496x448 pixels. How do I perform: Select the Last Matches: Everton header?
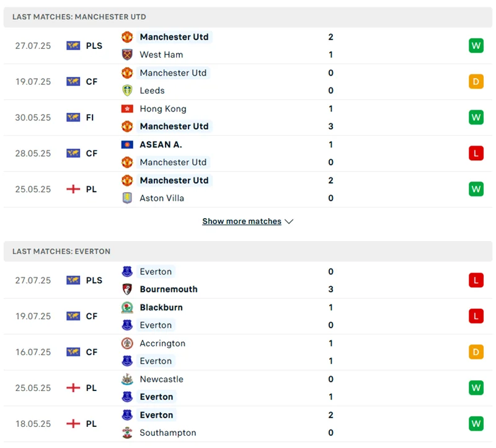61,252
